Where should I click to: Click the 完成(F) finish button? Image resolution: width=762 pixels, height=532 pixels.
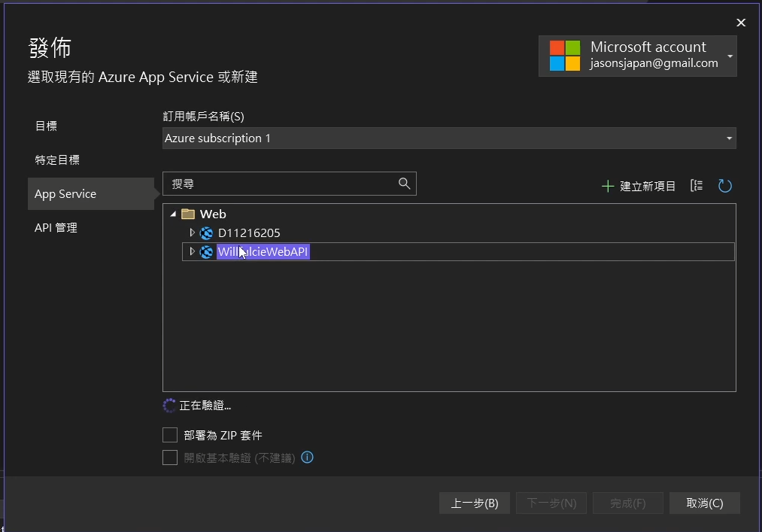[628, 503]
